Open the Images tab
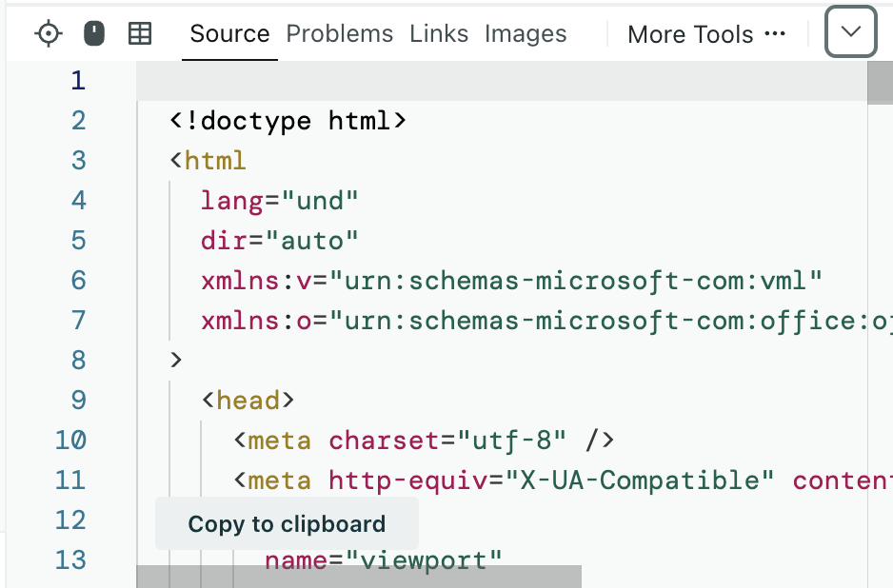 pos(526,34)
